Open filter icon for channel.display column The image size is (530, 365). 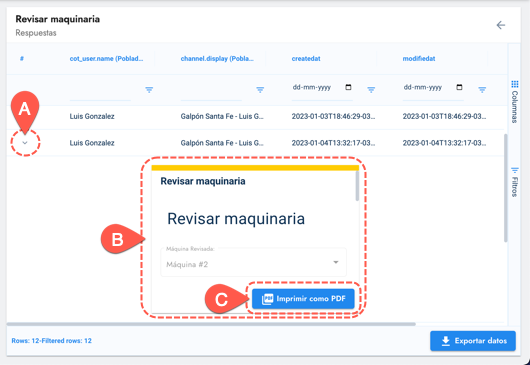click(x=260, y=90)
